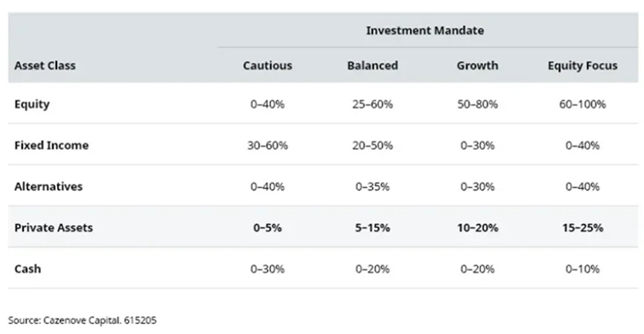Screen dimensions: 644x334
Task: Click the Balanced column header
Action: [372, 66]
